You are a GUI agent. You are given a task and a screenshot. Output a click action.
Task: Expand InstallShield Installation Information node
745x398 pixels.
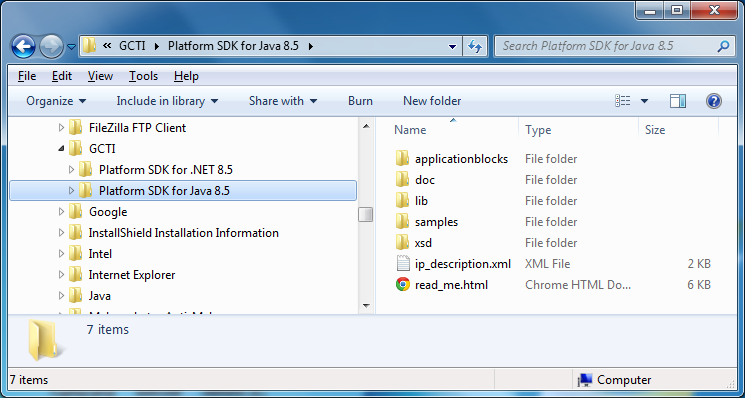(x=61, y=233)
